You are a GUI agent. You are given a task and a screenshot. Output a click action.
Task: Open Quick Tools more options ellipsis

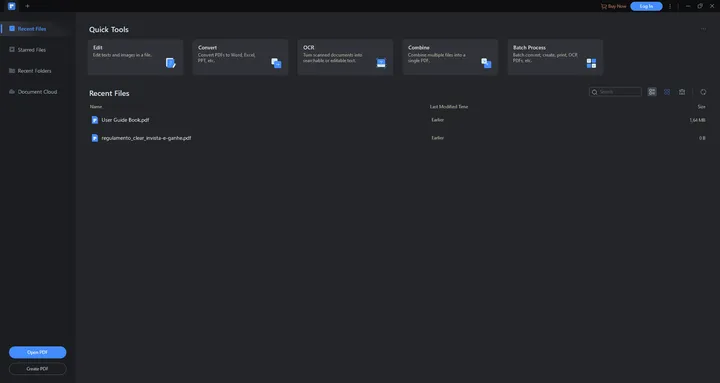[x=703, y=29]
